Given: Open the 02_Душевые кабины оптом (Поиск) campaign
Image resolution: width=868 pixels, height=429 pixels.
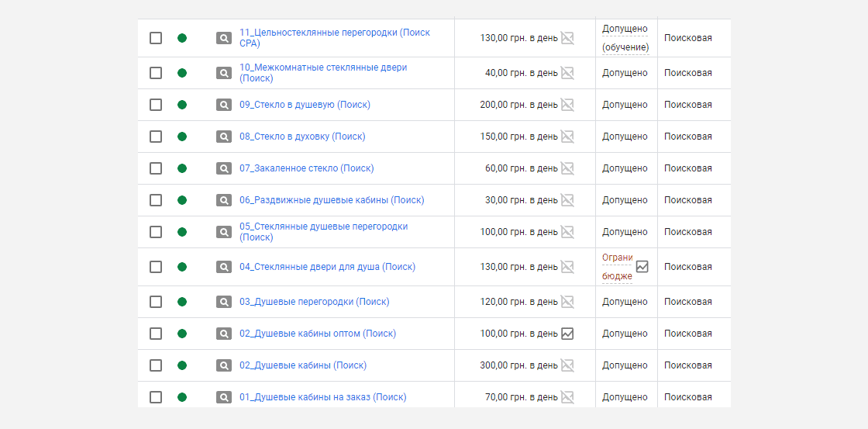Looking at the screenshot, I should 318,334.
